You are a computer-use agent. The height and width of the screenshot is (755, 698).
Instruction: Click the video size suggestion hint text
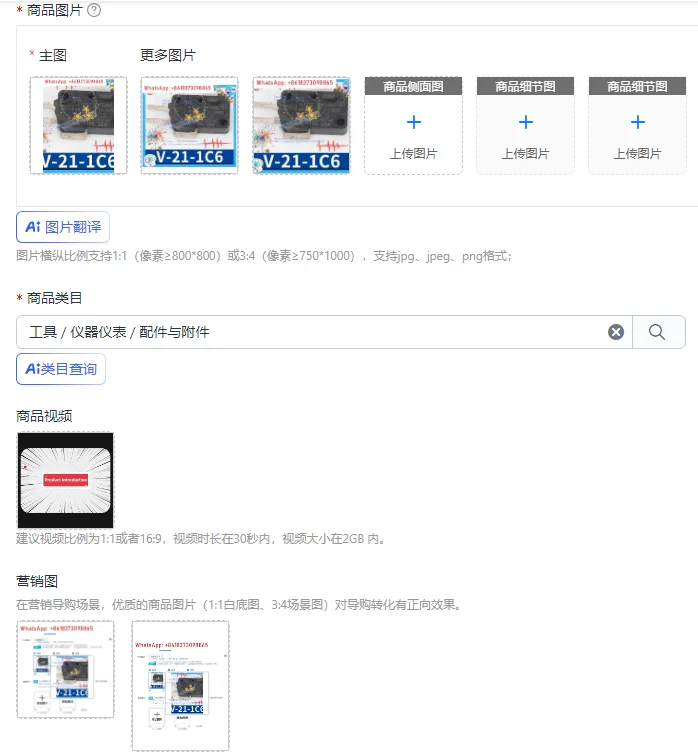202,538
